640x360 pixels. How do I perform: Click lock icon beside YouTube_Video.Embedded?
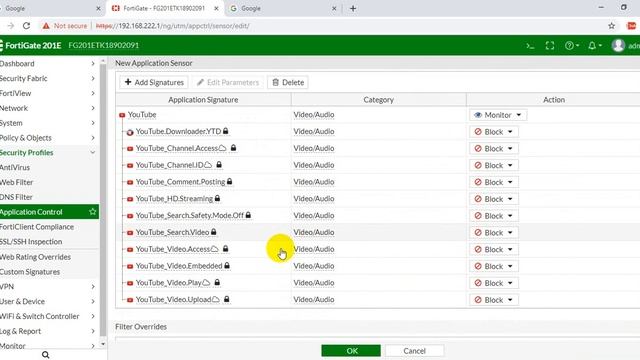pos(227,265)
